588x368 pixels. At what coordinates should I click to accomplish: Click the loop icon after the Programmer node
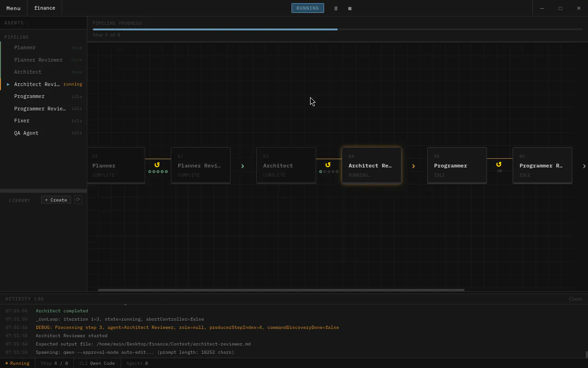499,164
